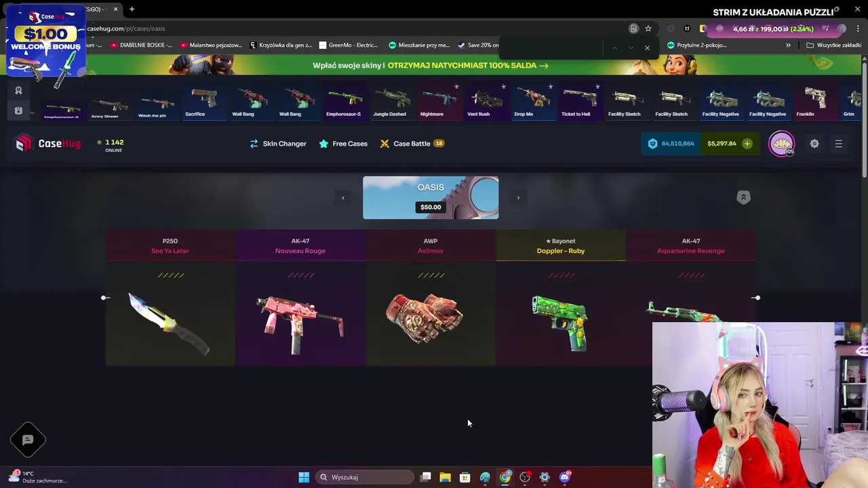Open the Free Cases section
Viewport: 868px width, 488px height.
click(343, 144)
